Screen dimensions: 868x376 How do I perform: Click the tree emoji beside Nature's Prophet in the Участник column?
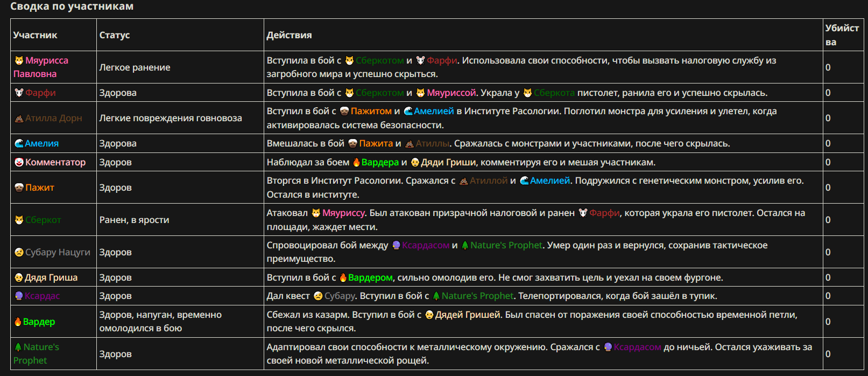(x=18, y=347)
